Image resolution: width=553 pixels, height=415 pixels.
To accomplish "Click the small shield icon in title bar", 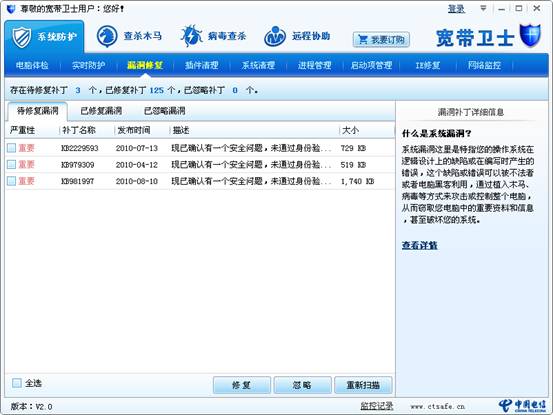I will tap(12, 9).
